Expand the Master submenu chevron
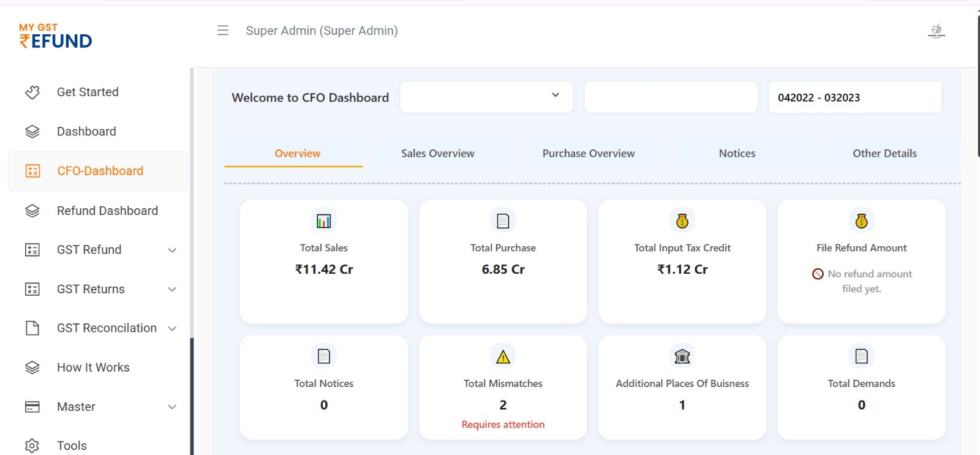Viewport: 980px width, 455px height. pos(173,407)
